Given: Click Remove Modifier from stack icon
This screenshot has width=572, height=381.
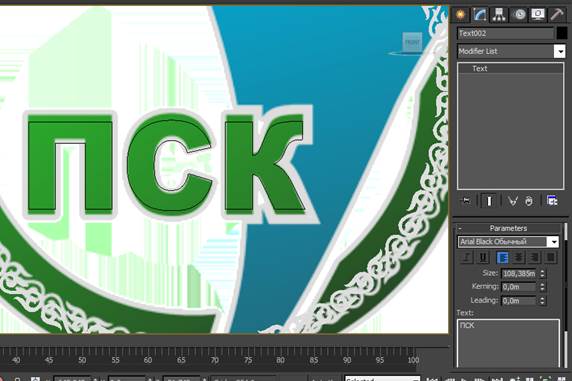Looking at the screenshot, I should pyautogui.click(x=529, y=201).
